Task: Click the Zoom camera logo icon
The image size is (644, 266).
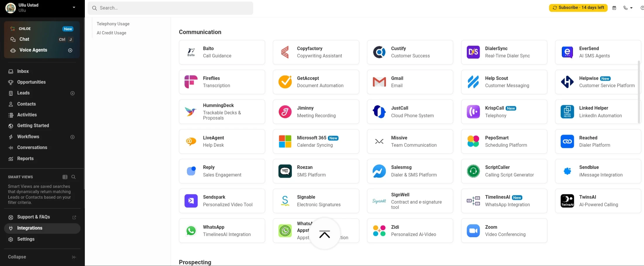Action: coord(473,231)
